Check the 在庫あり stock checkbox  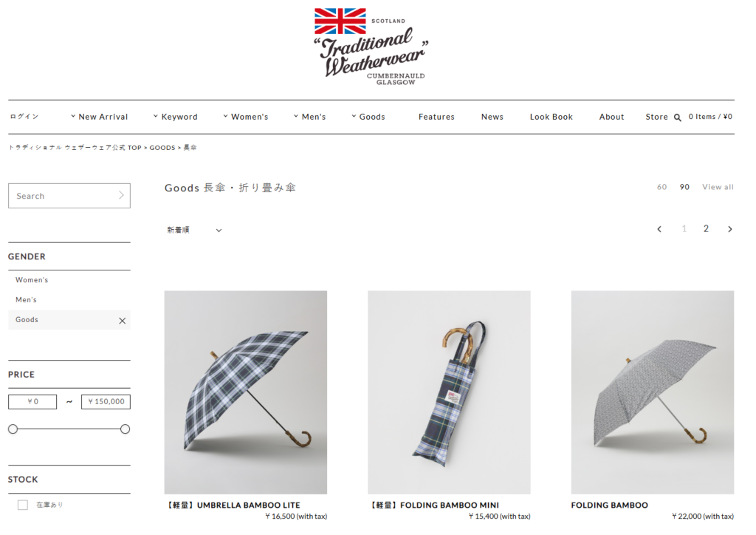pyautogui.click(x=23, y=505)
